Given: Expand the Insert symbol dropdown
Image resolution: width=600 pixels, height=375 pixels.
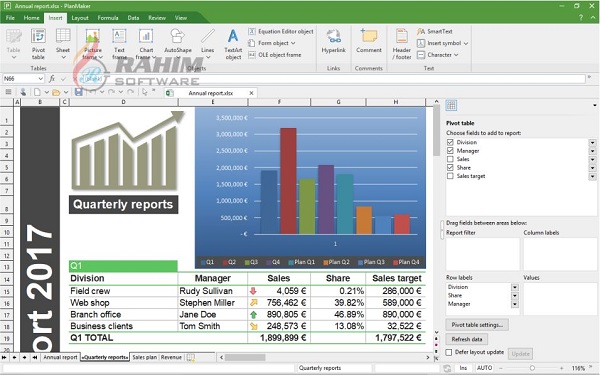Looking at the screenshot, I should (466, 43).
